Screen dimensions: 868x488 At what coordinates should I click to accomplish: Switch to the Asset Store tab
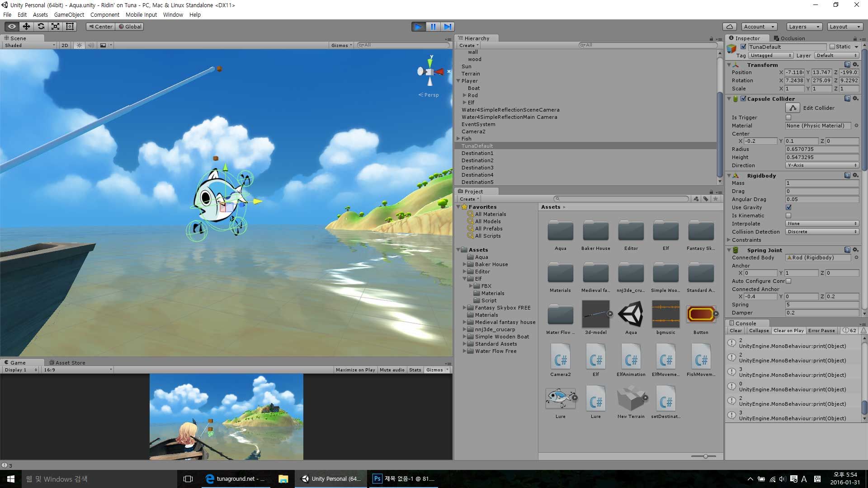click(67, 362)
